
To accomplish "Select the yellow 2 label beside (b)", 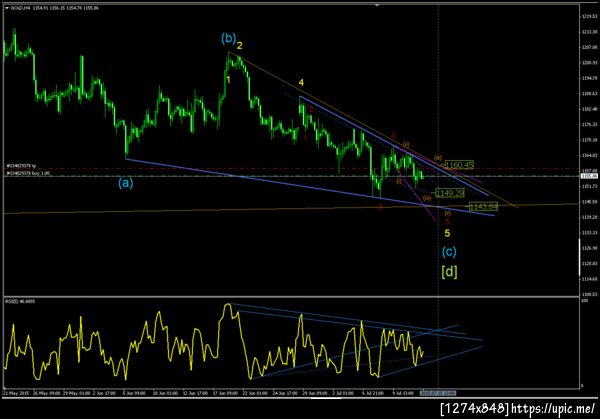I will click(240, 46).
